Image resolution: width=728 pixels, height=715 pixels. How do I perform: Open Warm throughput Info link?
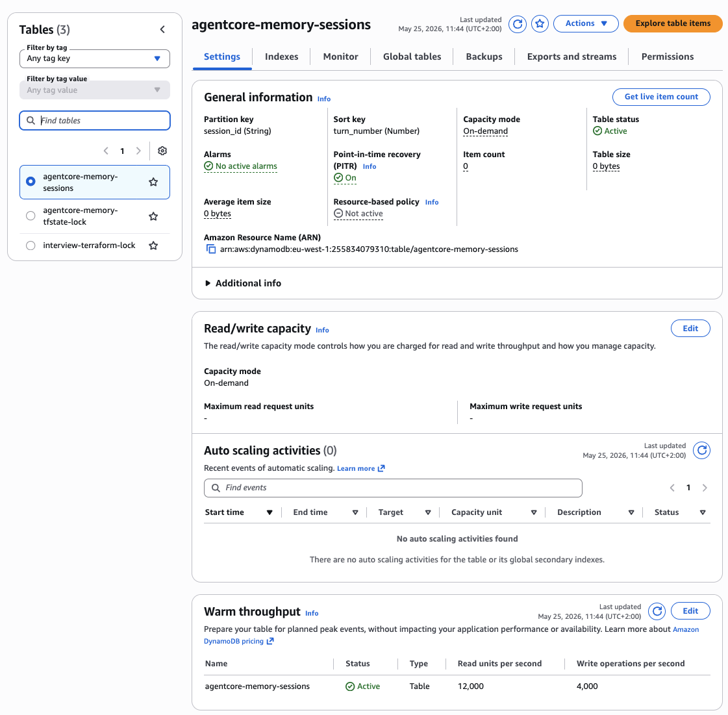click(x=312, y=613)
